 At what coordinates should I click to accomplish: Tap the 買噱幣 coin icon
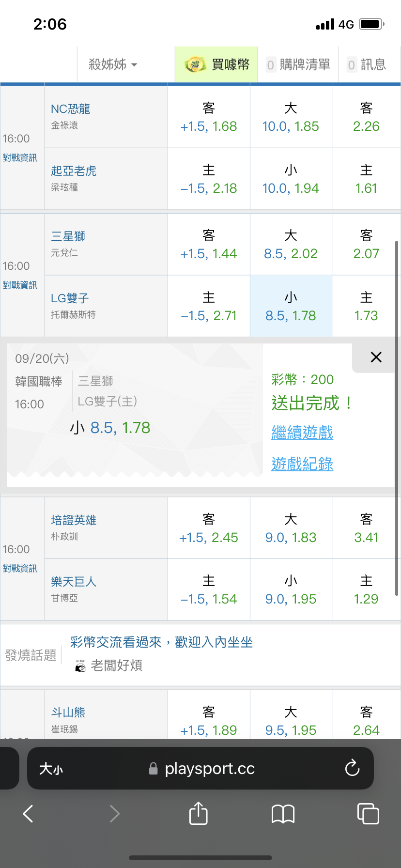[195, 64]
